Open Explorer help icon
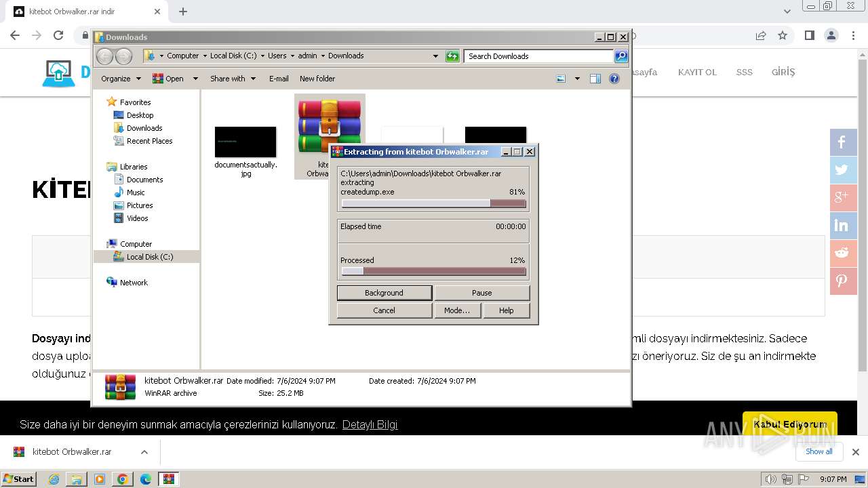Screen dimensions: 868x488 click(x=614, y=79)
